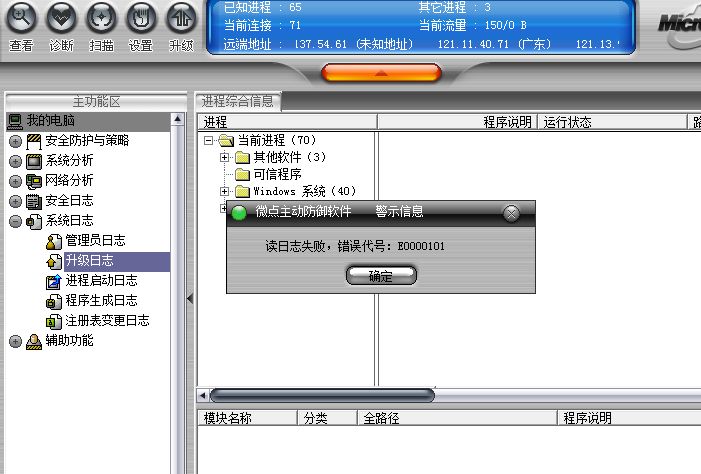Click the horizontal scrollbar left arrow
701x474 pixels.
tap(203, 395)
